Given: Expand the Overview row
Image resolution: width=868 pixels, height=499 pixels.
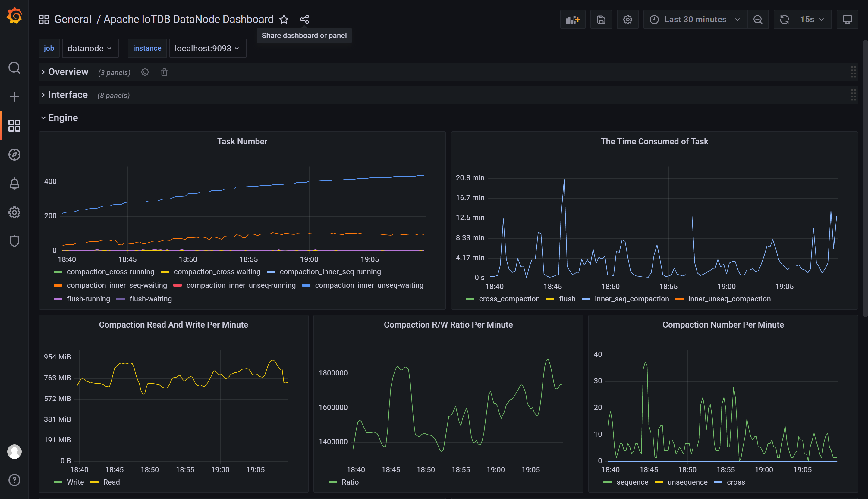Looking at the screenshot, I should point(68,72).
